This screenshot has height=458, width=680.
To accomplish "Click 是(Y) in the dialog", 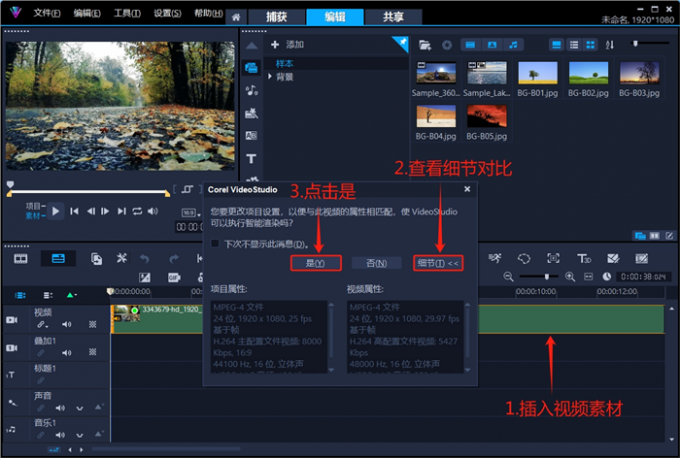I will (316, 263).
